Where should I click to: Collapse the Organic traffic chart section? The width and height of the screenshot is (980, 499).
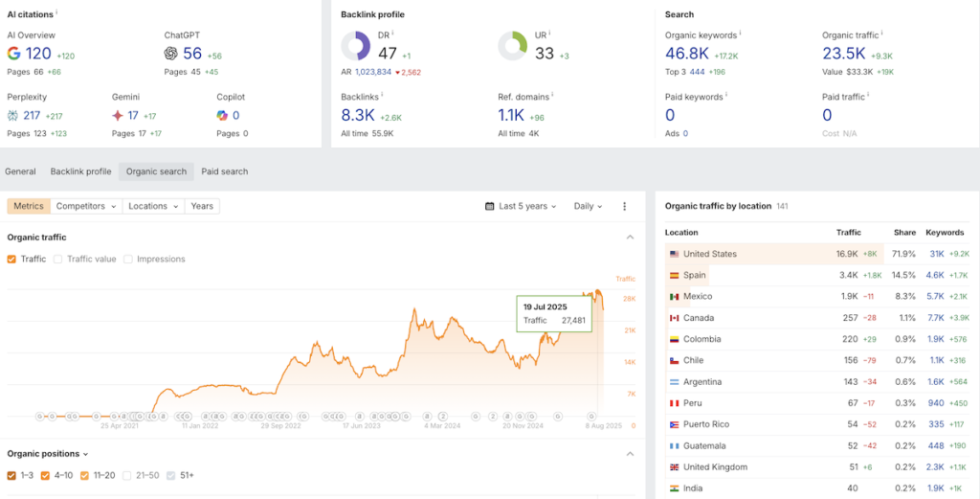click(x=629, y=237)
